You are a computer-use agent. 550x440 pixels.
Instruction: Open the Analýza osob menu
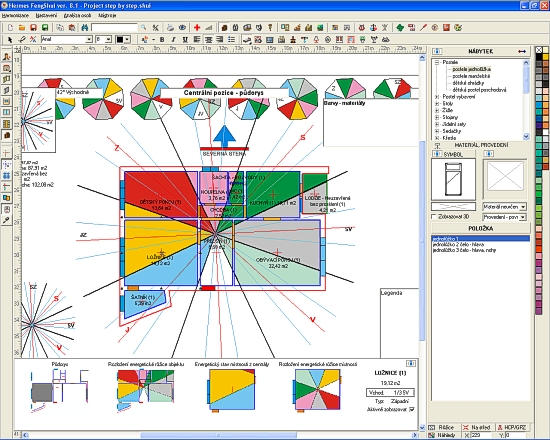[78, 15]
